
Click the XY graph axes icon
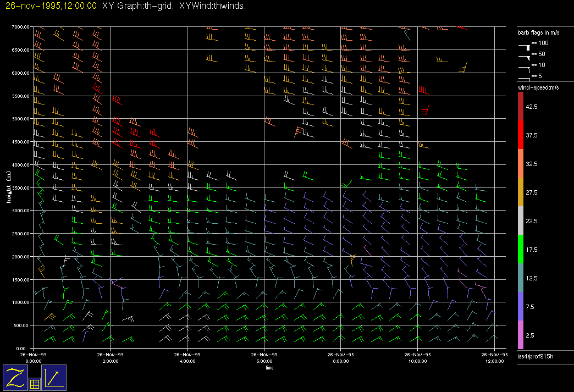point(54,377)
